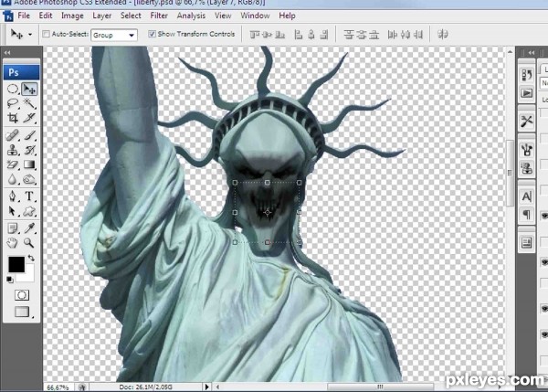Open the Character panel icon
548x392 pixels.
(x=527, y=196)
